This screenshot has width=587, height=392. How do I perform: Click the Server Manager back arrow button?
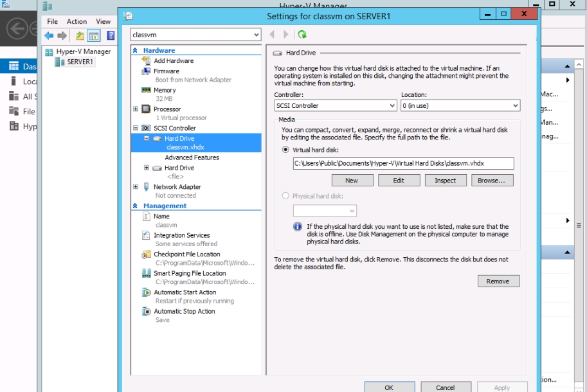pos(17,28)
